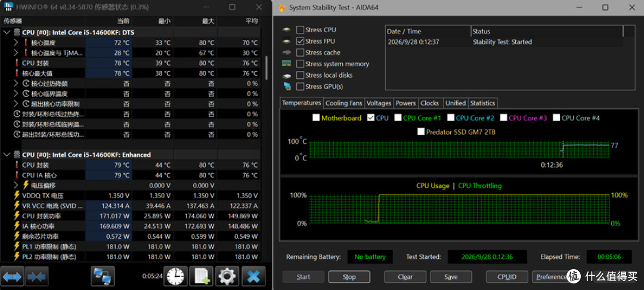Click Save button in AIDA64
The image size is (644, 290).
point(451,277)
